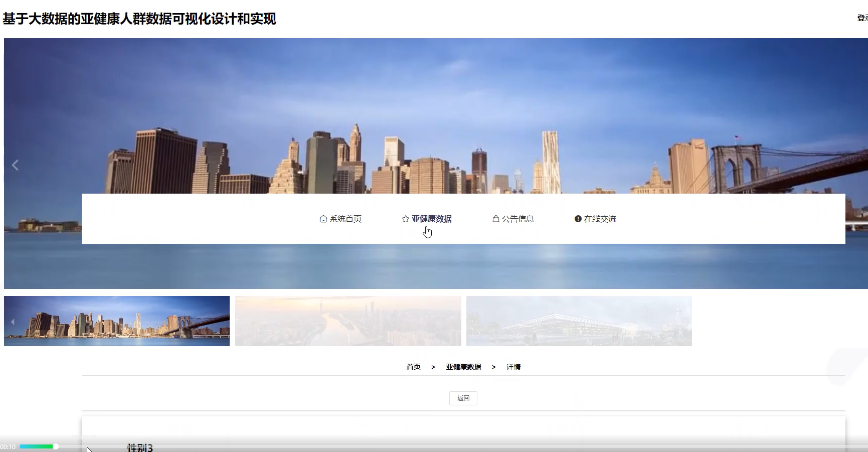Image resolution: width=868 pixels, height=452 pixels.
Task: Click the site title heading text
Action: pyautogui.click(x=139, y=19)
